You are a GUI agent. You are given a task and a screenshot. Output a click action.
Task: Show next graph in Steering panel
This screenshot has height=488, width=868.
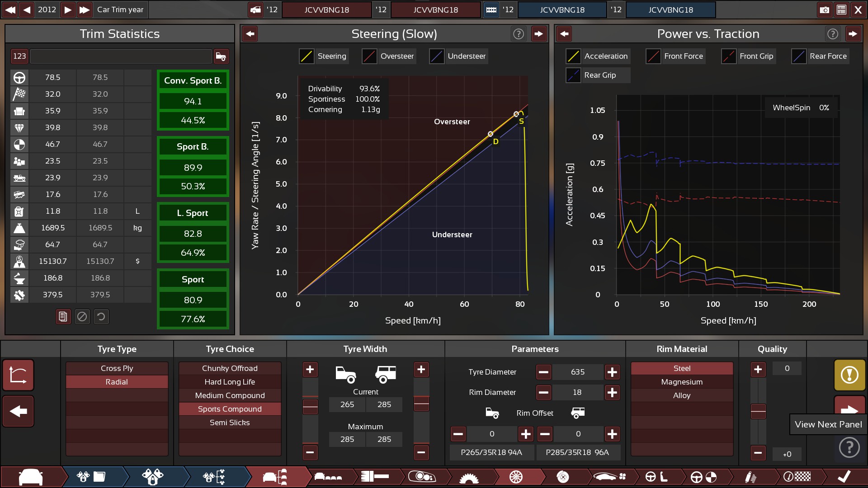pos(539,34)
